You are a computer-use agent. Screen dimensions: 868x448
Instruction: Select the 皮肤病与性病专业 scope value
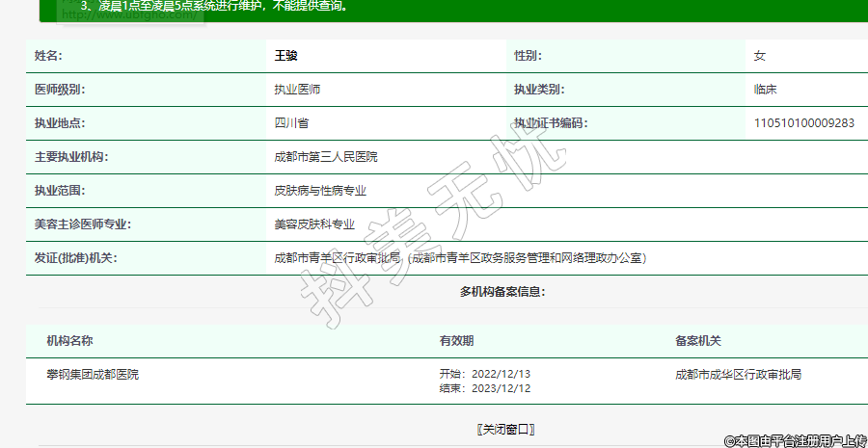320,191
